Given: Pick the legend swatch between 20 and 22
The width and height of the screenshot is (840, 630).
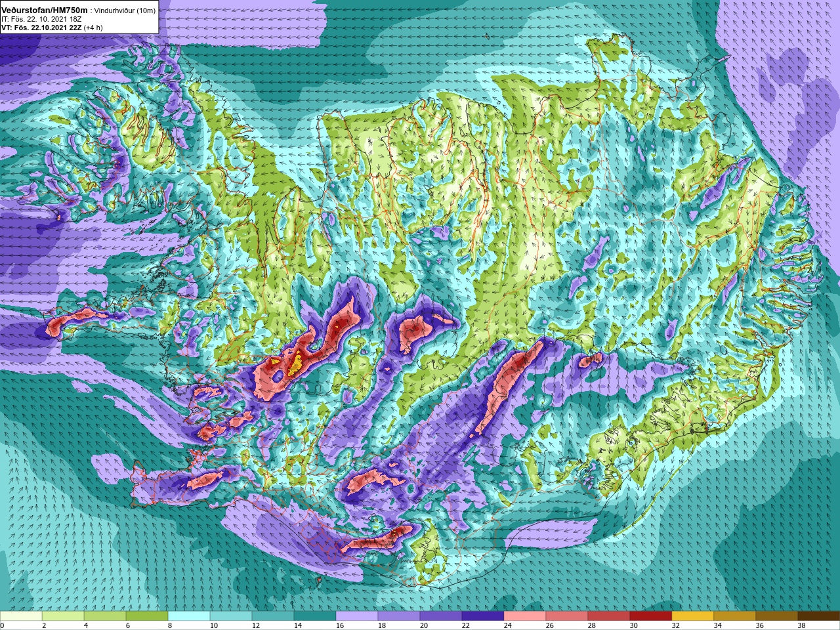Looking at the screenshot, I should coord(441,616).
